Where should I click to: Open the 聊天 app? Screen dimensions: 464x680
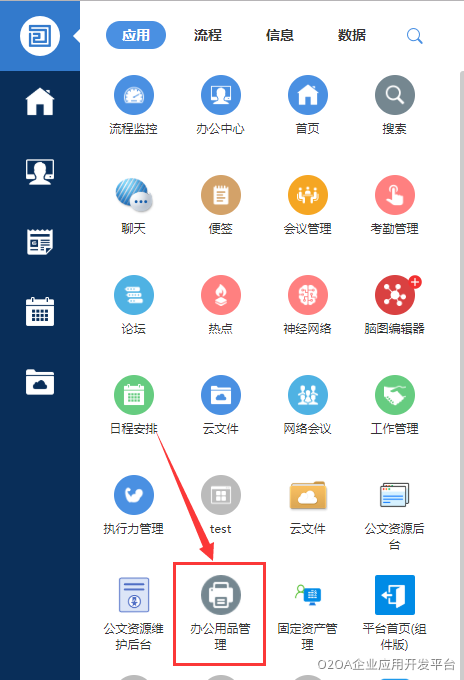click(134, 205)
